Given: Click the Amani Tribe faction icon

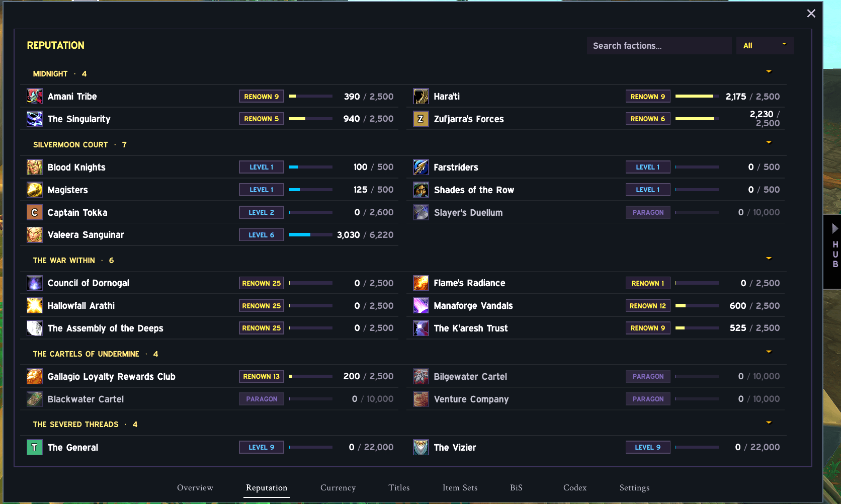Looking at the screenshot, I should [x=35, y=96].
